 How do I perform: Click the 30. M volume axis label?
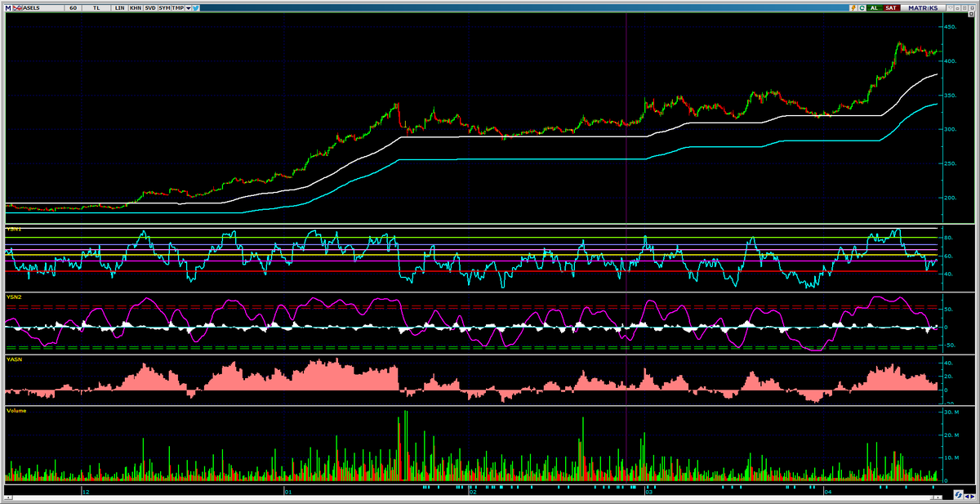951,413
